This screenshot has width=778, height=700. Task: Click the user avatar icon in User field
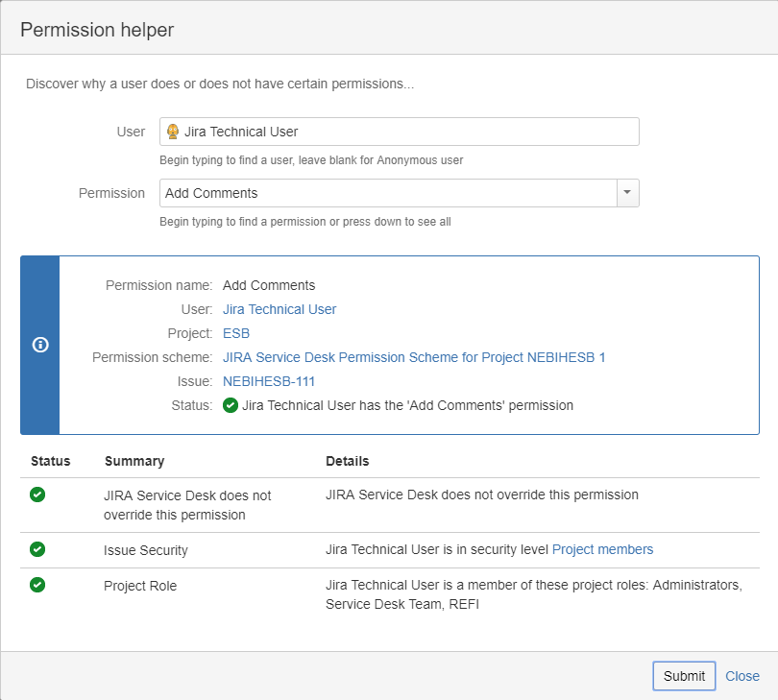(173, 132)
